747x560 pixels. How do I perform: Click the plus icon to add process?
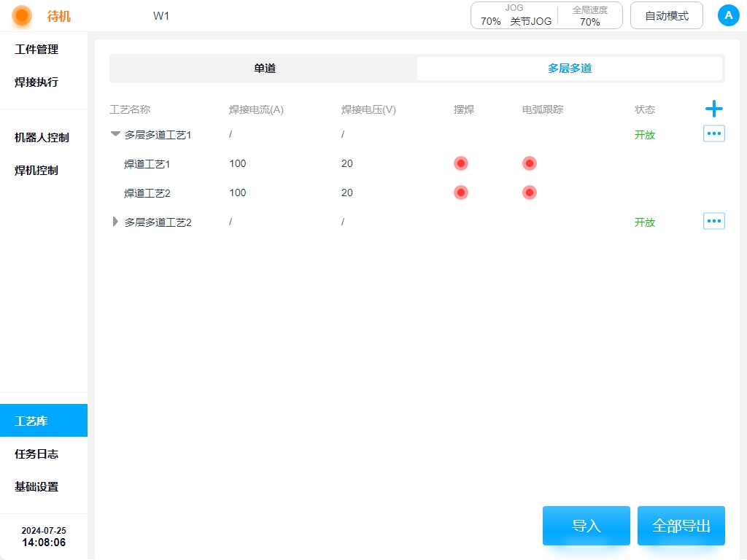[x=713, y=109]
